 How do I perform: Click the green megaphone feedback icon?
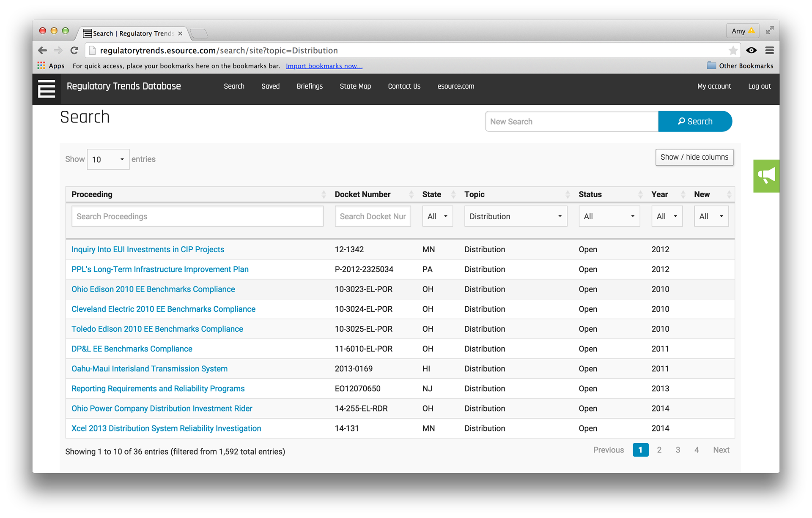point(766,176)
